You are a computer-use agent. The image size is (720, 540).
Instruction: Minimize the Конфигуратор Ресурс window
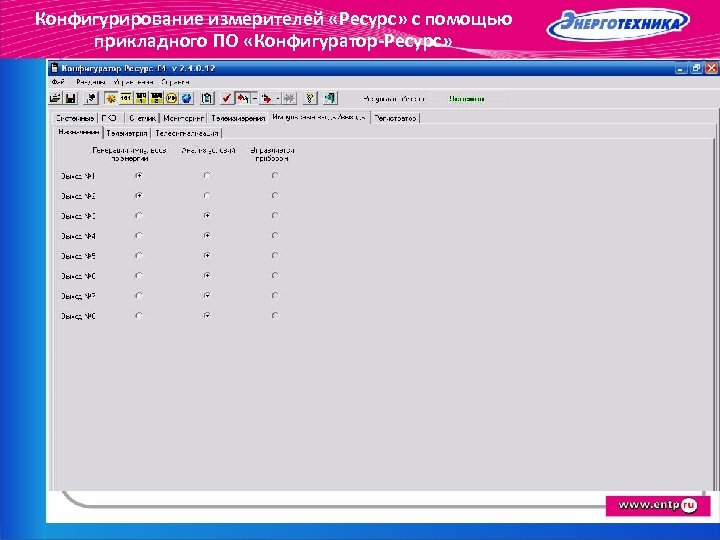tap(681, 68)
